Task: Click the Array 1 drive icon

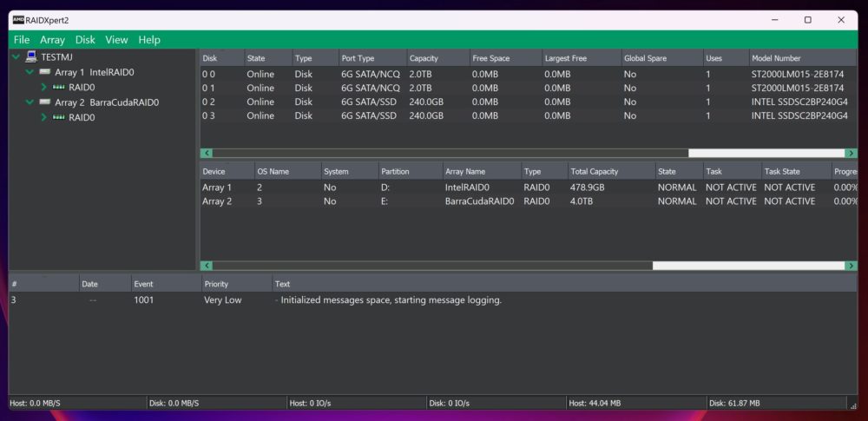Action: 45,72
